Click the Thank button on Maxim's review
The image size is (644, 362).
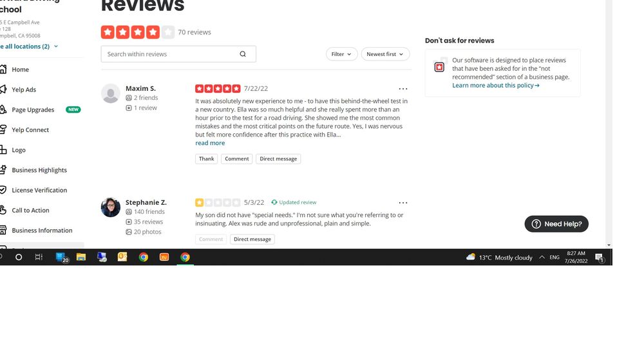[206, 158]
